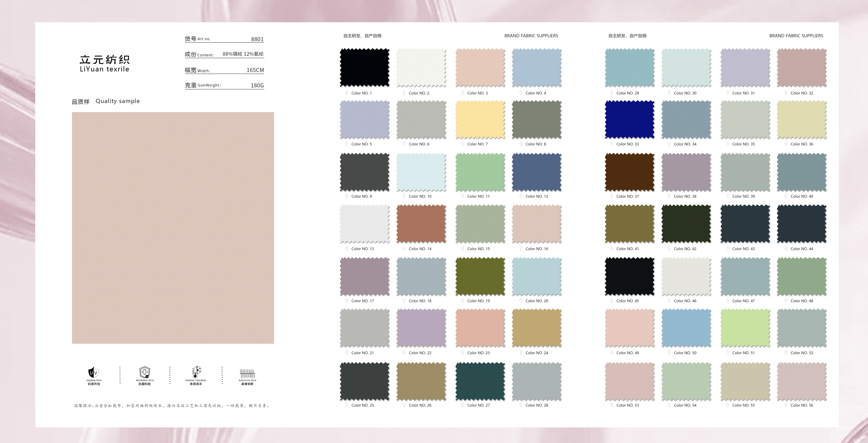Choose the pale yellow Color NO. 7 swatch
Viewport: 868px width, 443px height.
pos(480,119)
